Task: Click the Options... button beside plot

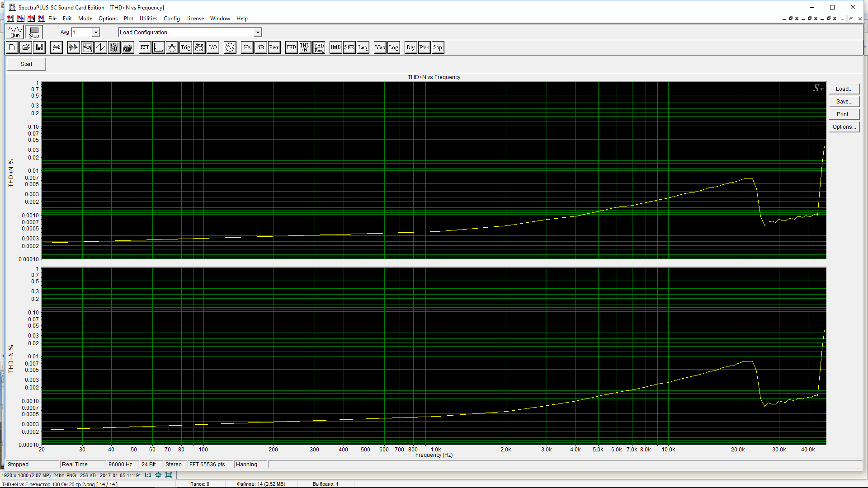Action: pos(844,127)
